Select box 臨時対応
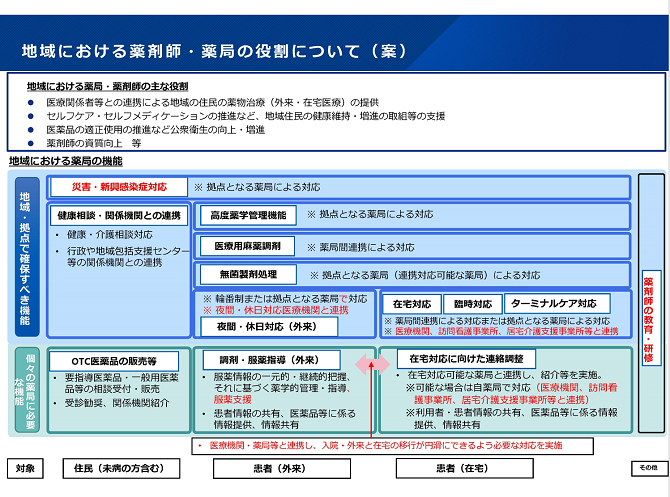 473,304
